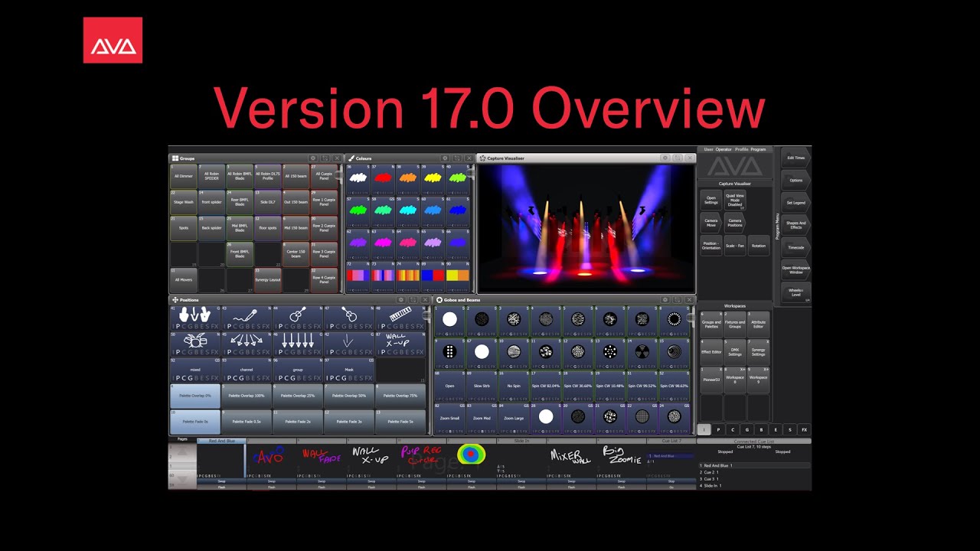Select the P attribute bank tab
This screenshot has width=980, height=551.
click(718, 430)
